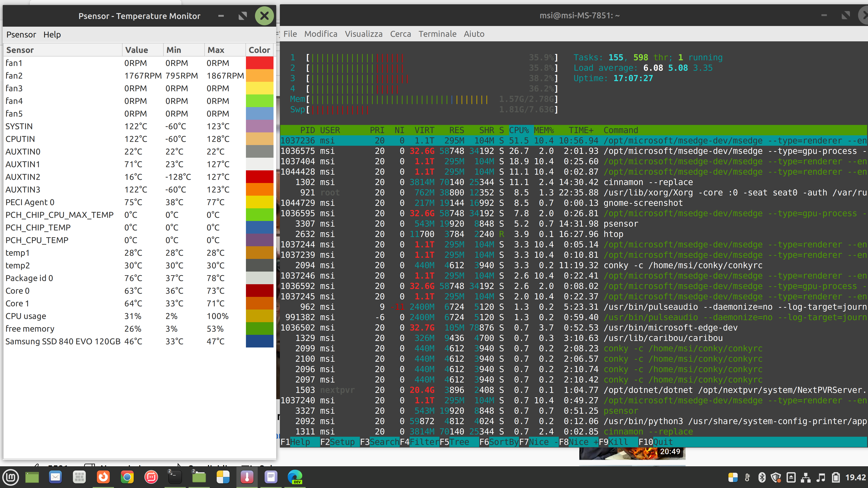This screenshot has width=868, height=488.
Task: Switch to the Psensor thermometer taskbar icon
Action: 247,477
